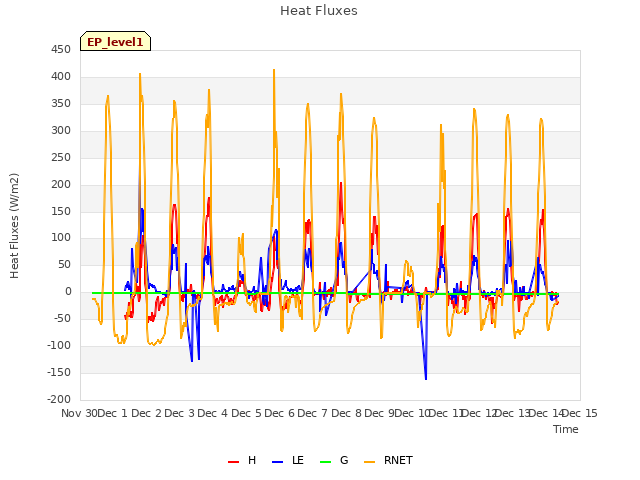The height and width of the screenshot is (480, 640).
Task: Click the LE minimum near -160 on Dec 10
Action: pos(426,379)
